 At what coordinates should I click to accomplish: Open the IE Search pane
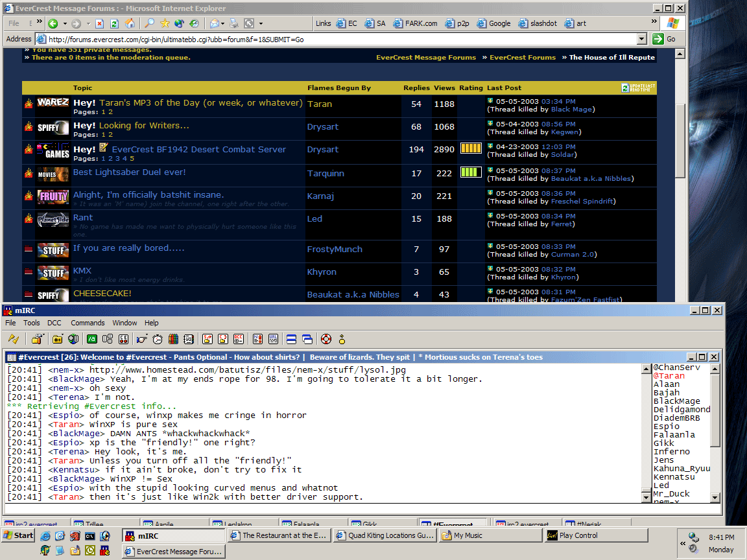click(150, 23)
